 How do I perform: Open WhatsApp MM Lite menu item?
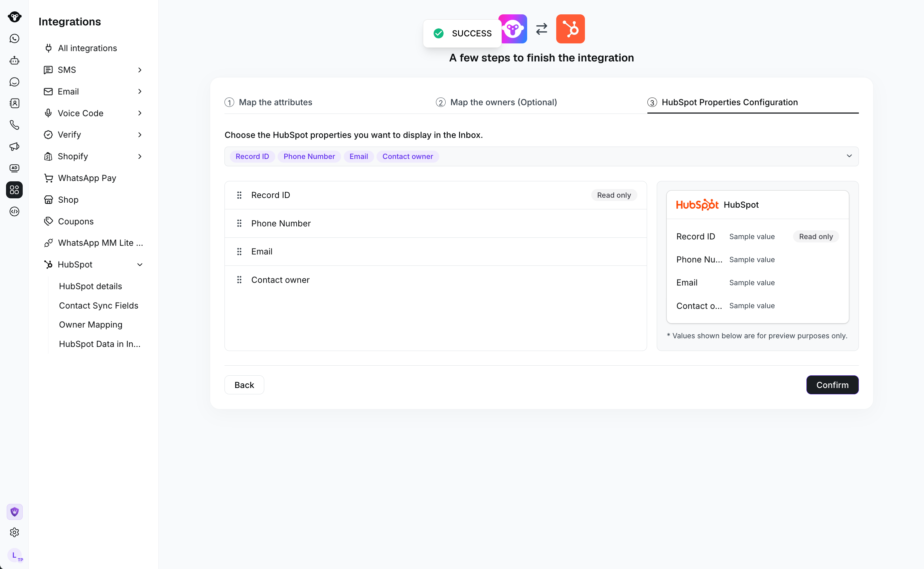(93, 243)
